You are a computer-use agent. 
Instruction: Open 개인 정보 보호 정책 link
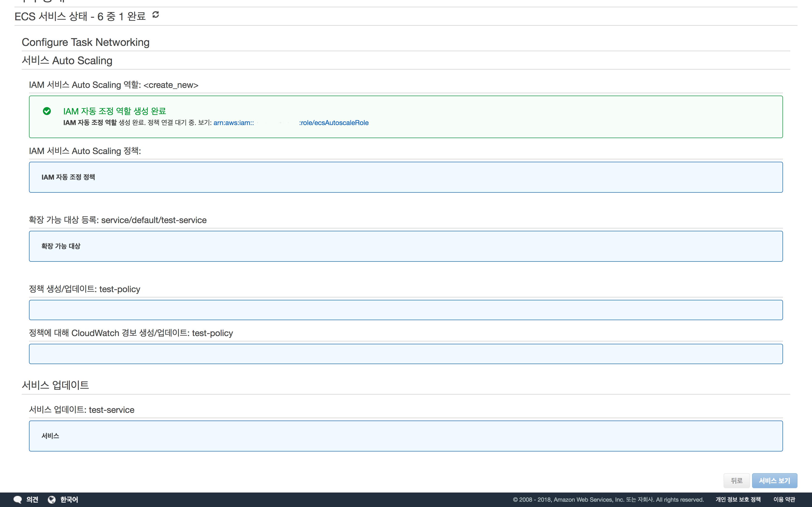pos(738,500)
